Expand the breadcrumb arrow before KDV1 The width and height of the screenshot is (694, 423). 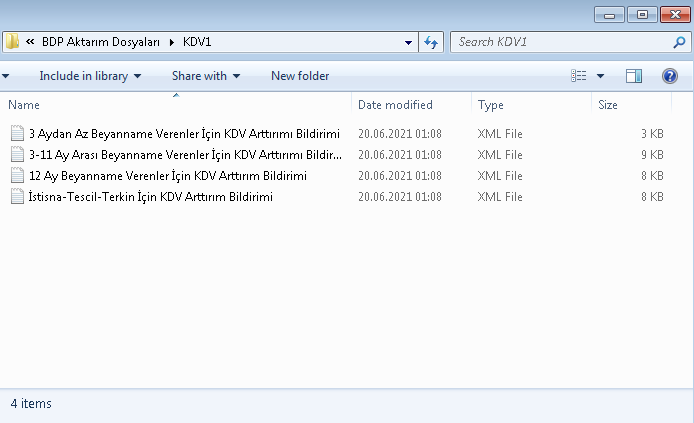pyautogui.click(x=172, y=42)
